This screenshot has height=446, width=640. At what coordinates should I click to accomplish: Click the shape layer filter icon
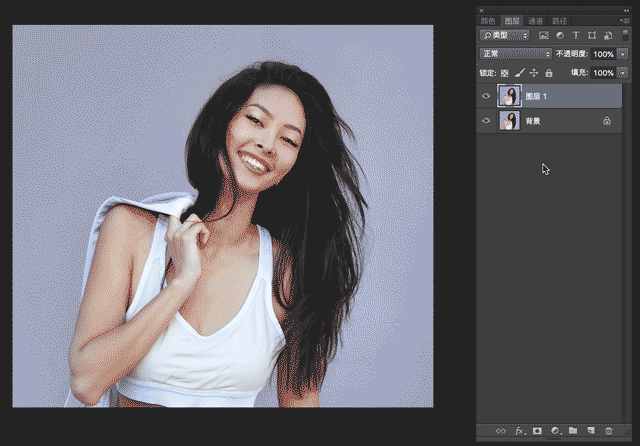pyautogui.click(x=592, y=36)
